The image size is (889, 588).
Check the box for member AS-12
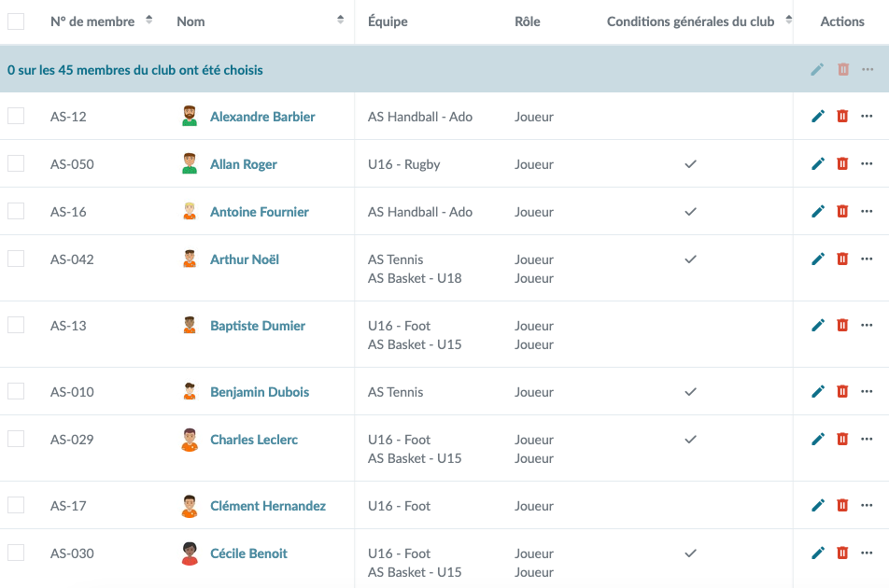[x=16, y=117]
